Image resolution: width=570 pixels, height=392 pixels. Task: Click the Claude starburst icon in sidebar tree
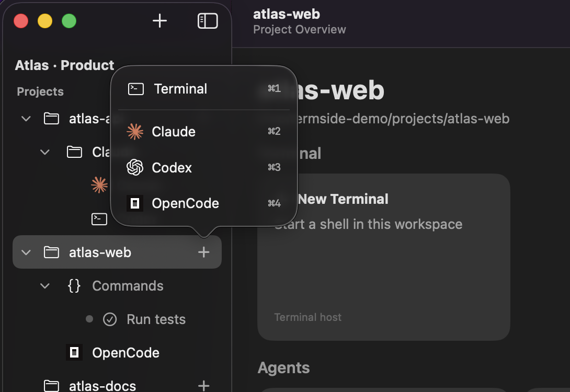[99, 185]
